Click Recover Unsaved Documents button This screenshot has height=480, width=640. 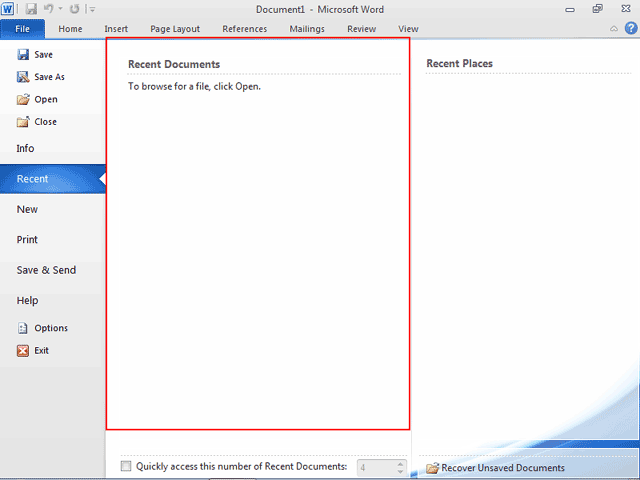tap(495, 468)
